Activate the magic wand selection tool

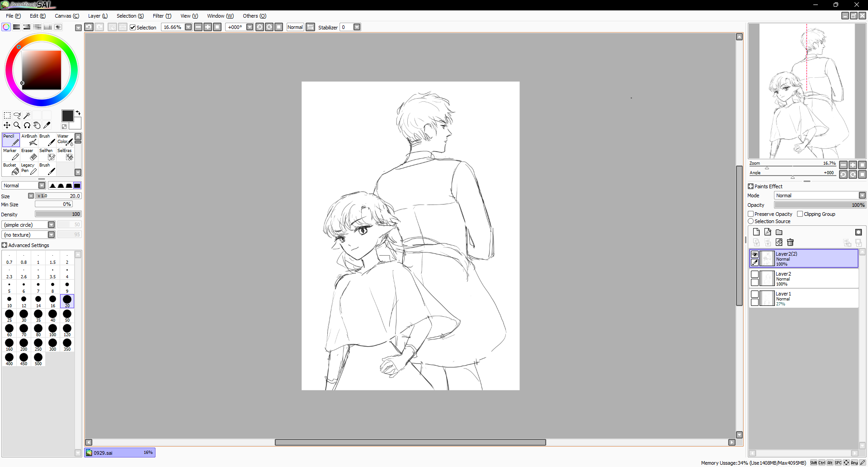point(27,115)
